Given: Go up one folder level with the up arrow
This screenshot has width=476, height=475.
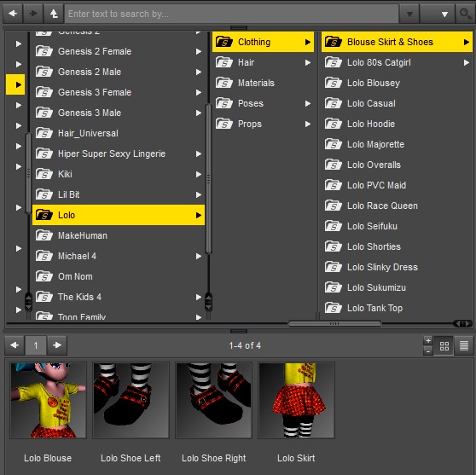Looking at the screenshot, I should pos(54,14).
